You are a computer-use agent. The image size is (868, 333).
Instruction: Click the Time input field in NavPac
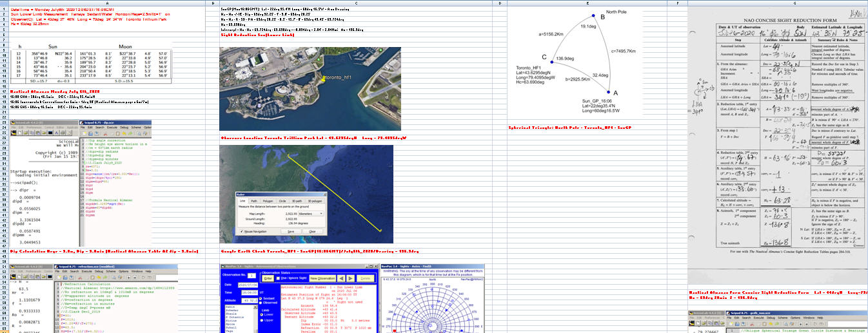click(x=250, y=292)
